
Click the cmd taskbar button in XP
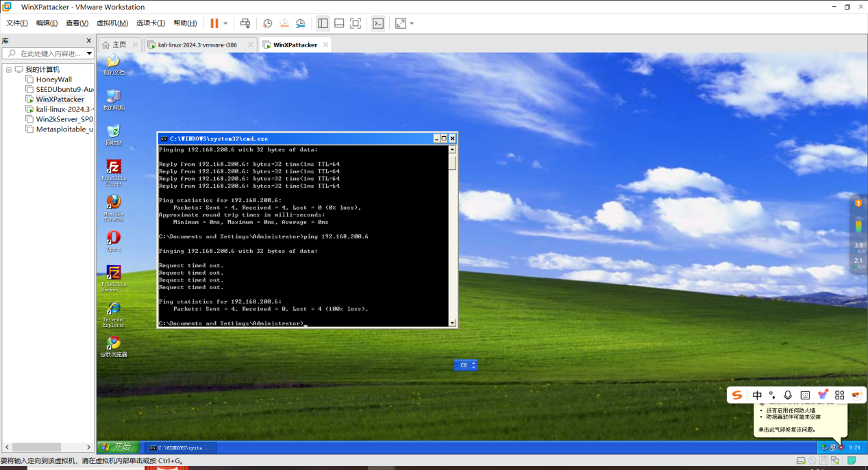click(x=181, y=447)
